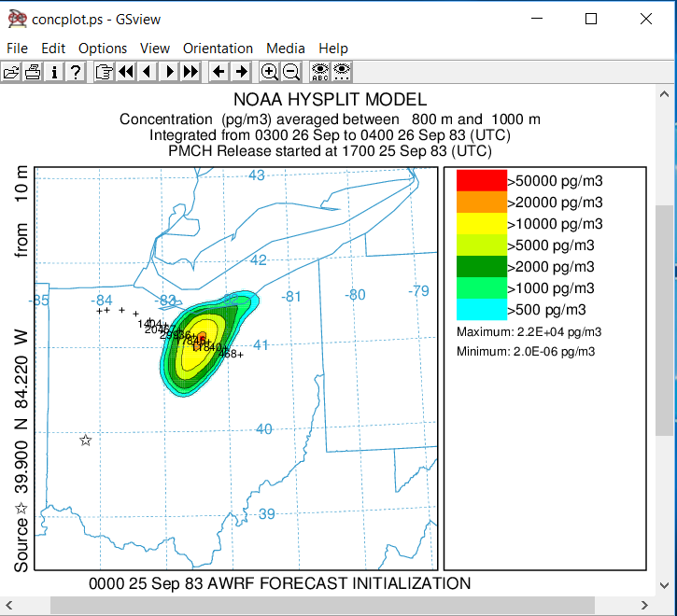Click the Find text eye ABC icon
The image size is (677, 616).
[x=320, y=72]
